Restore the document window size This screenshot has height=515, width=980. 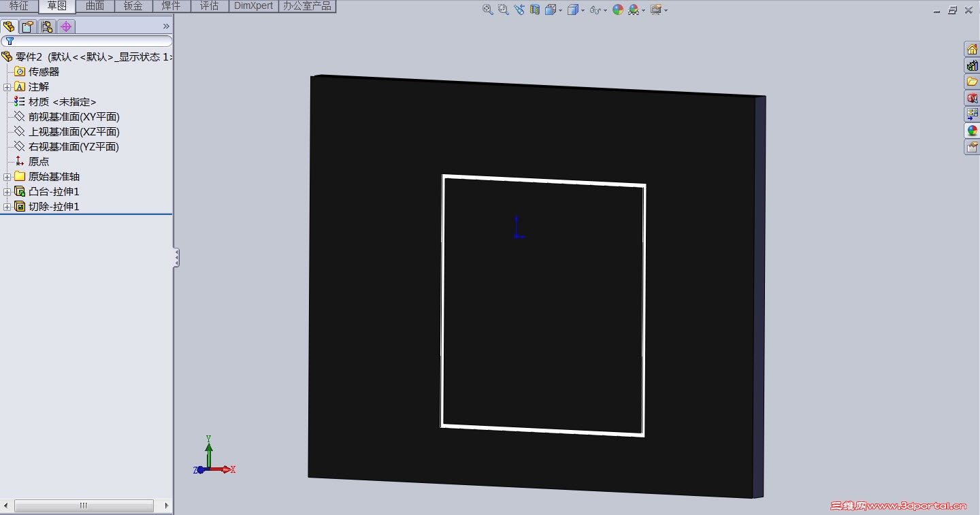(x=953, y=10)
